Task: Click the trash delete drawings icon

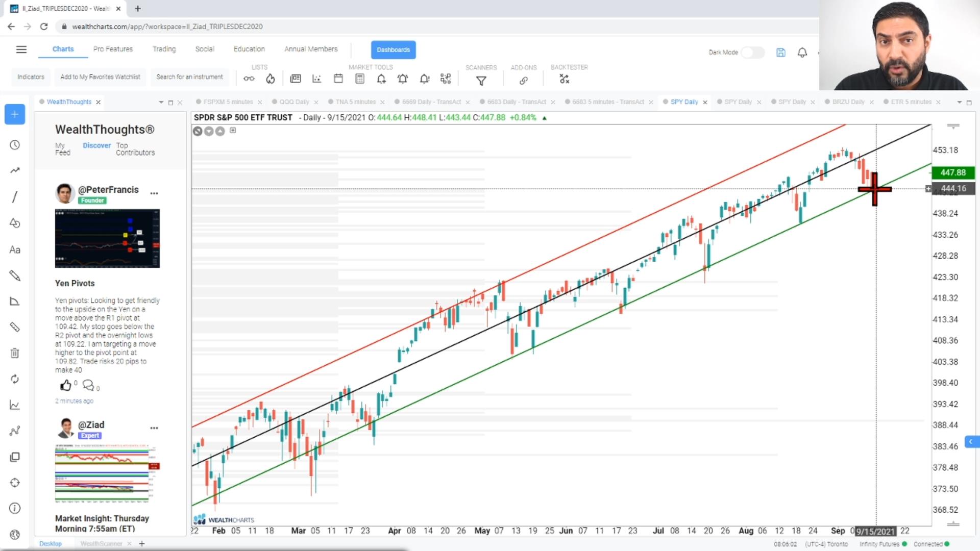Action: (x=15, y=353)
